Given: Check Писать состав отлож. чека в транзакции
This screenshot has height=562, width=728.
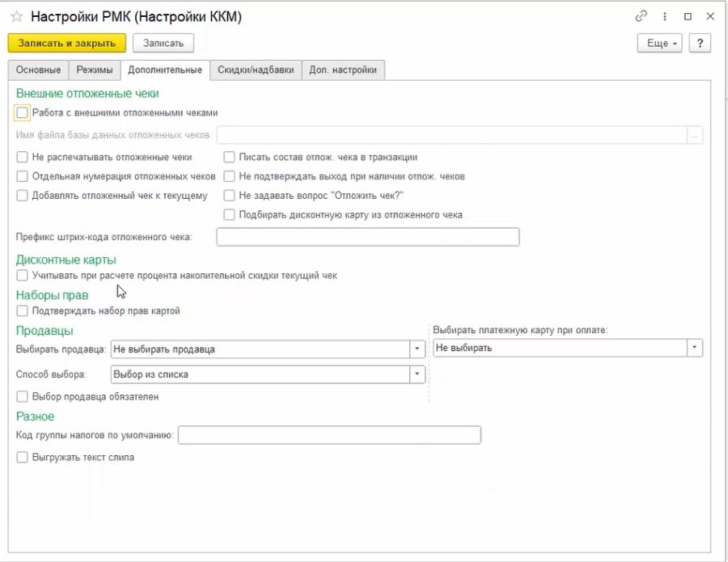Looking at the screenshot, I should [229, 157].
